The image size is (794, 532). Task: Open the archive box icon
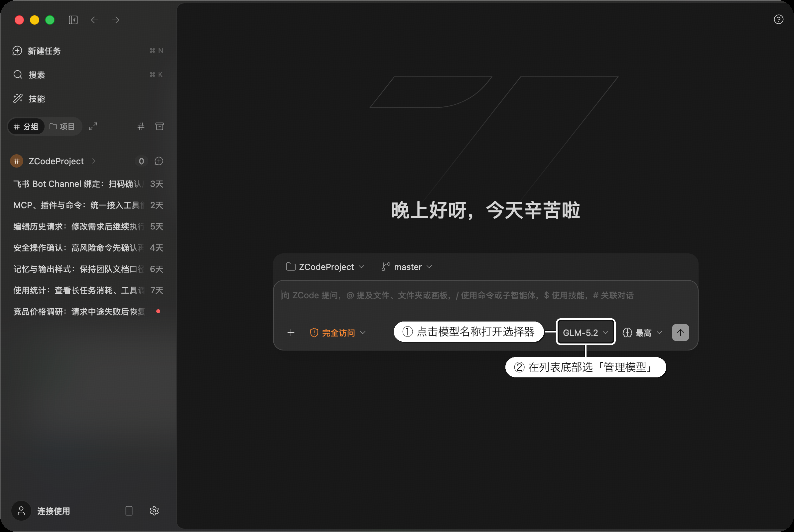160,127
